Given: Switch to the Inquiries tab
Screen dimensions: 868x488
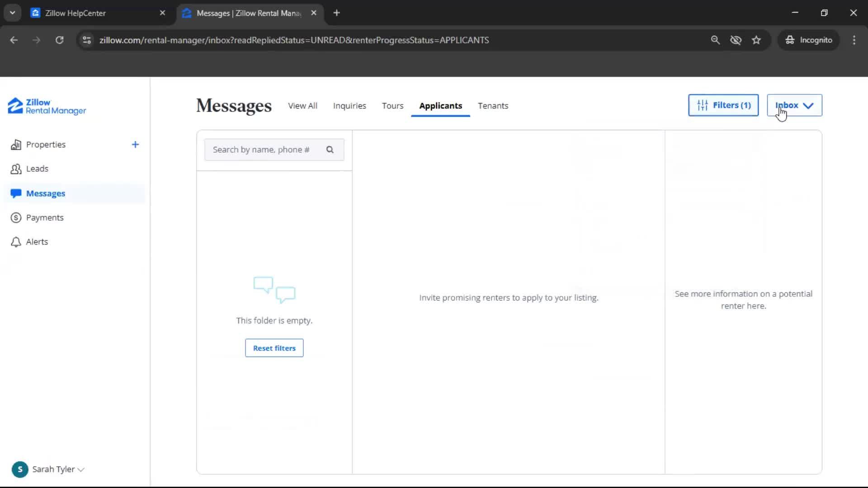Looking at the screenshot, I should coord(349,106).
